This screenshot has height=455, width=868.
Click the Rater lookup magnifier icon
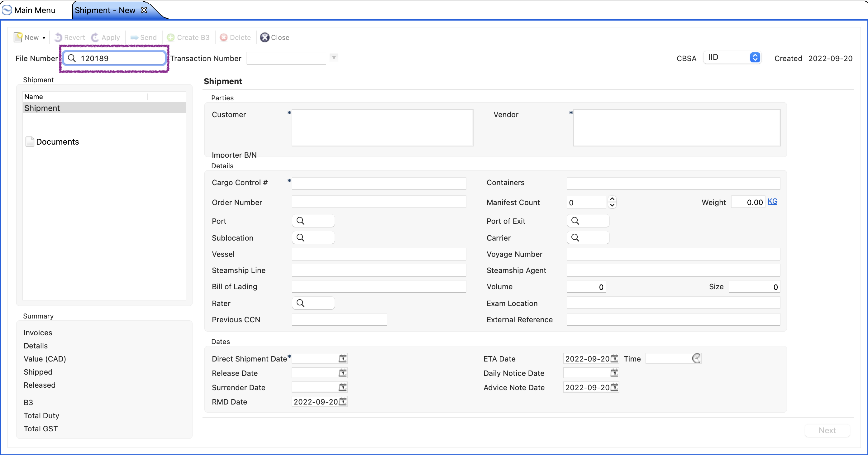pos(300,303)
